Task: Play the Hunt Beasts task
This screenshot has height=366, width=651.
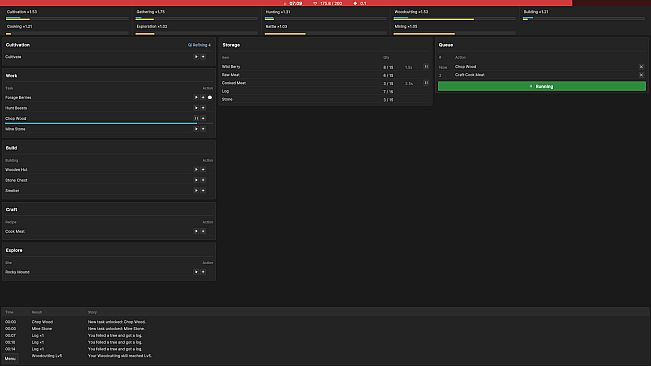Action: coord(196,108)
